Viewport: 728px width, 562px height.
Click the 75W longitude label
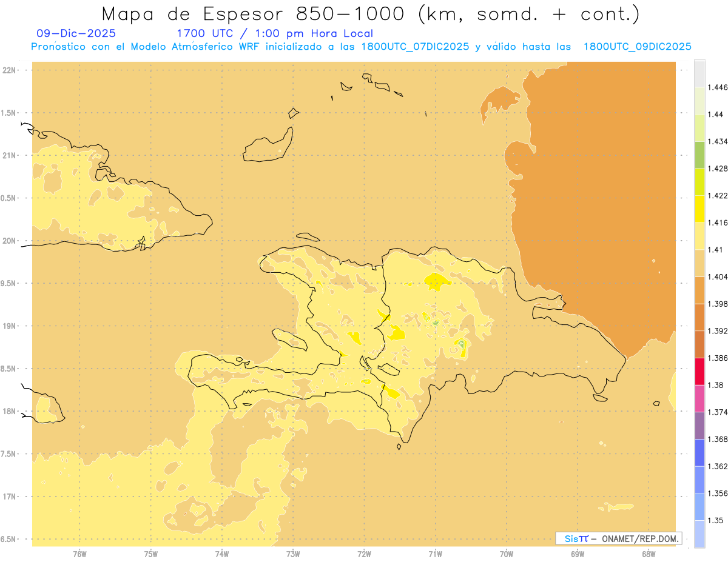tap(151, 554)
